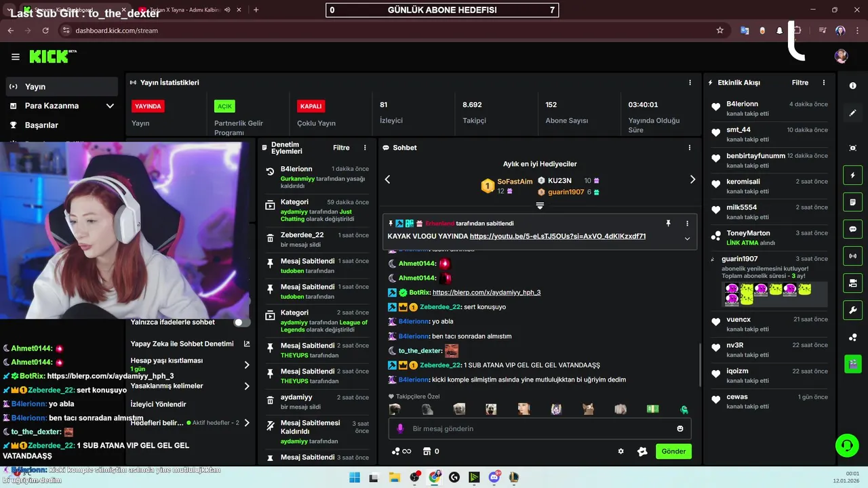
Task: Click the channel points infinity icon
Action: (x=401, y=451)
